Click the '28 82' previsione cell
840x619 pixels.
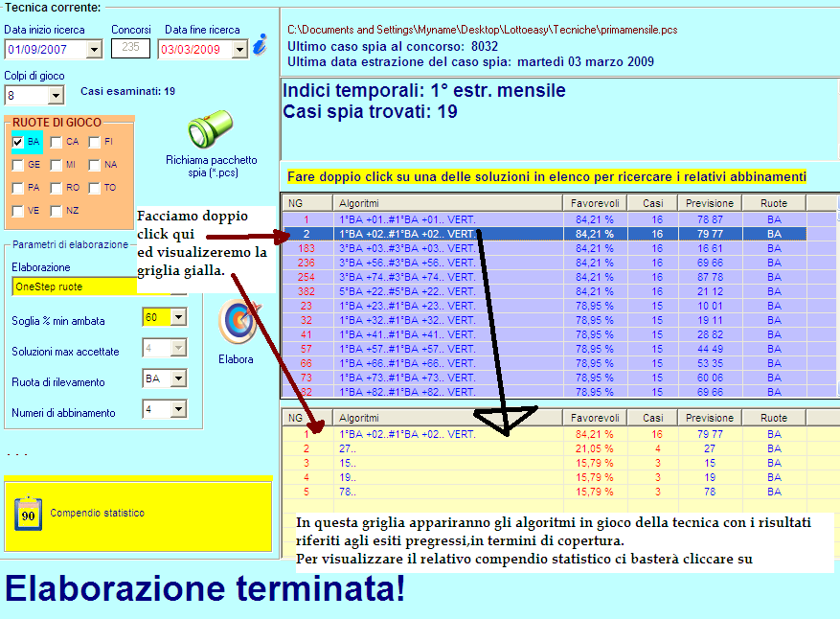710,334
